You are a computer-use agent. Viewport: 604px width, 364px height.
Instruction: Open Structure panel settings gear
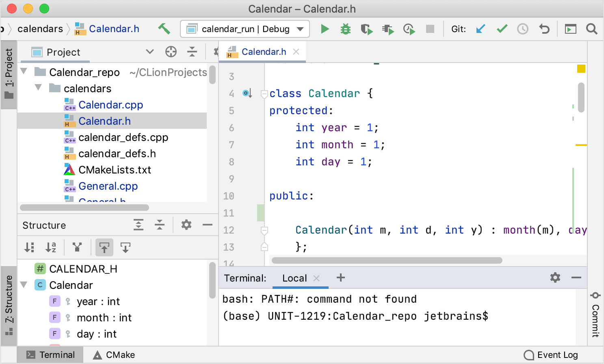point(186,225)
